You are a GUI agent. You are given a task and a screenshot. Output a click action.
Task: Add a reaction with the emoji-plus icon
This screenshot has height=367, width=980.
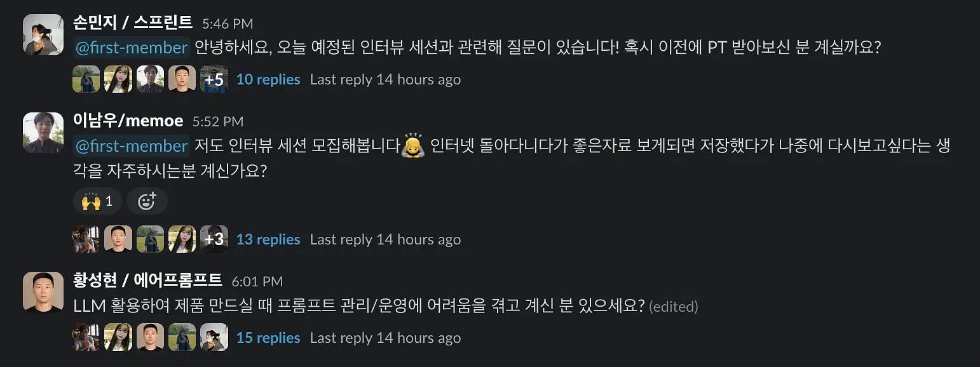point(147,201)
